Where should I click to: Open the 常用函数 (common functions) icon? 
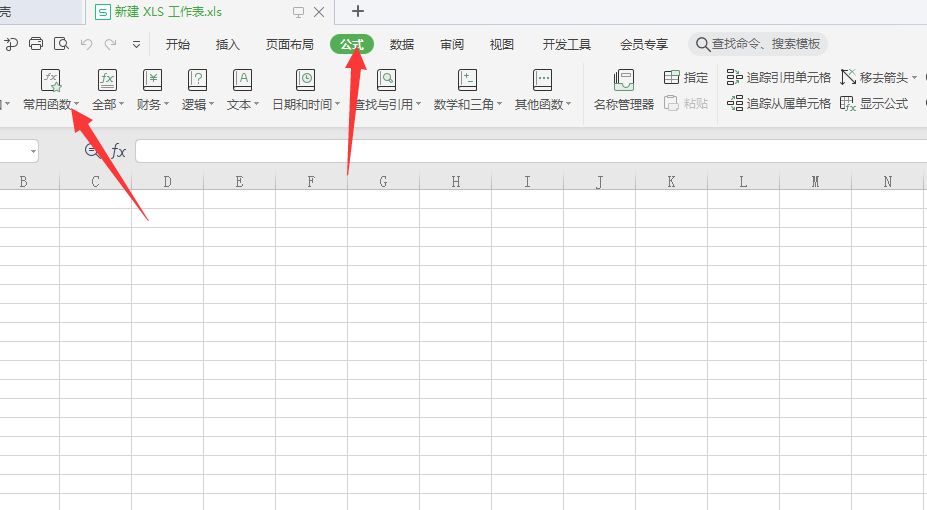[x=50, y=81]
